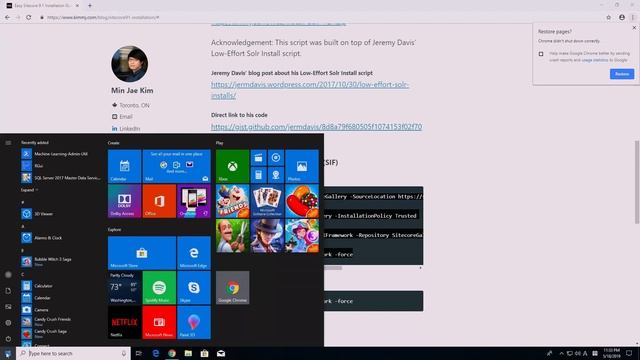Open Settings gear in Start menu rail
The width and height of the screenshot is (640, 360).
point(8,322)
